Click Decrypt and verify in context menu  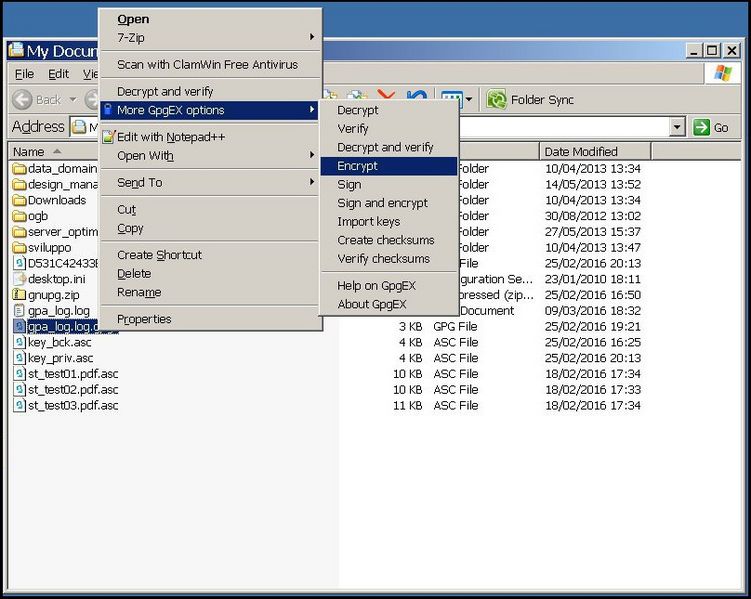210,91
